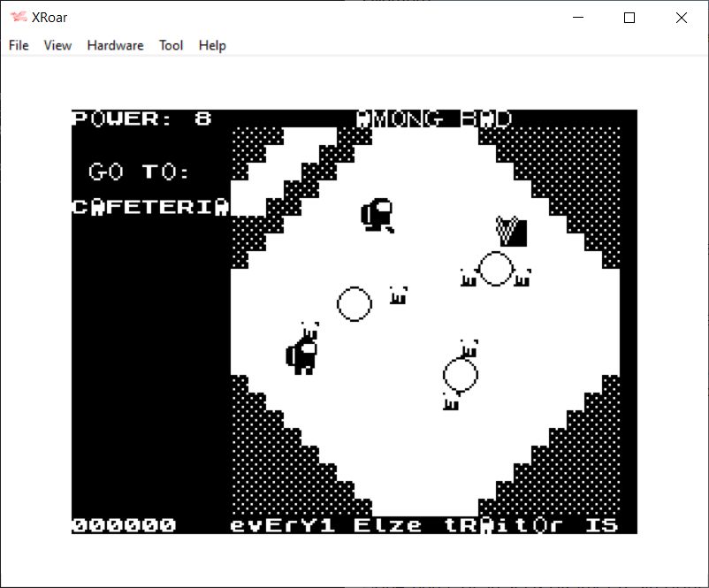Click the circle left of the room's center
Image resolution: width=709 pixels, height=588 pixels.
(x=354, y=304)
